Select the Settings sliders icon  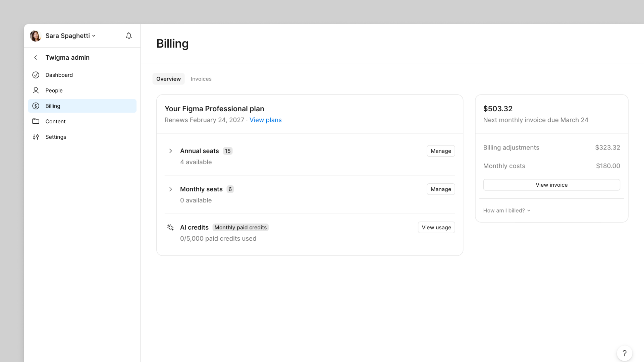[36, 137]
